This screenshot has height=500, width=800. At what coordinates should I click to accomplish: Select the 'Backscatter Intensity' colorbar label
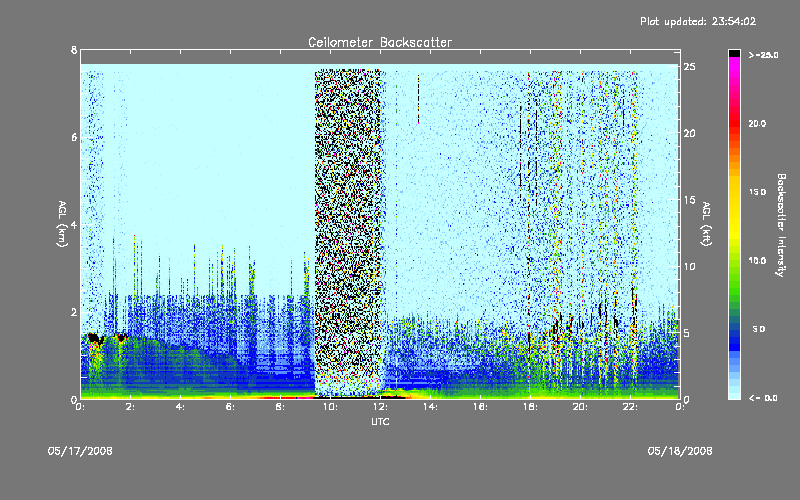tap(780, 225)
